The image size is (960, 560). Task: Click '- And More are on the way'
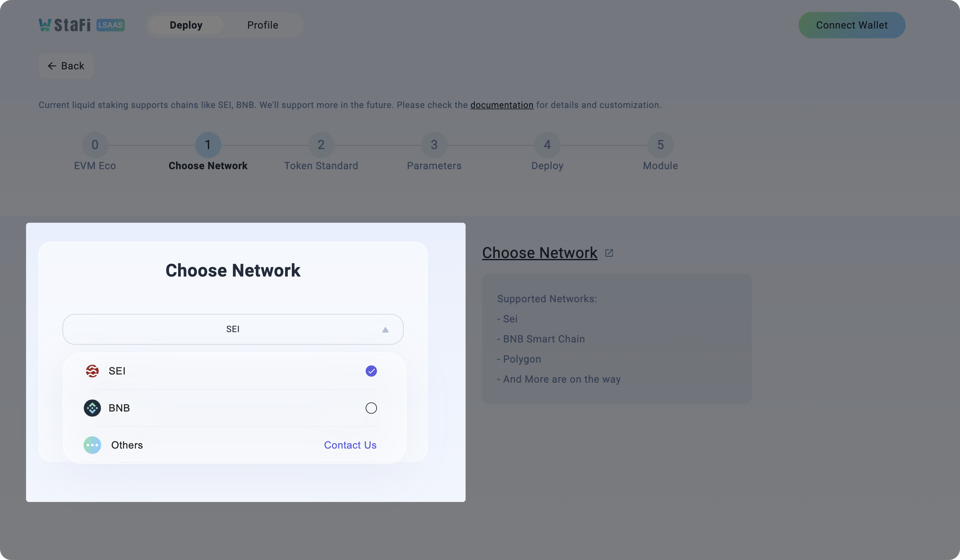[x=559, y=379]
